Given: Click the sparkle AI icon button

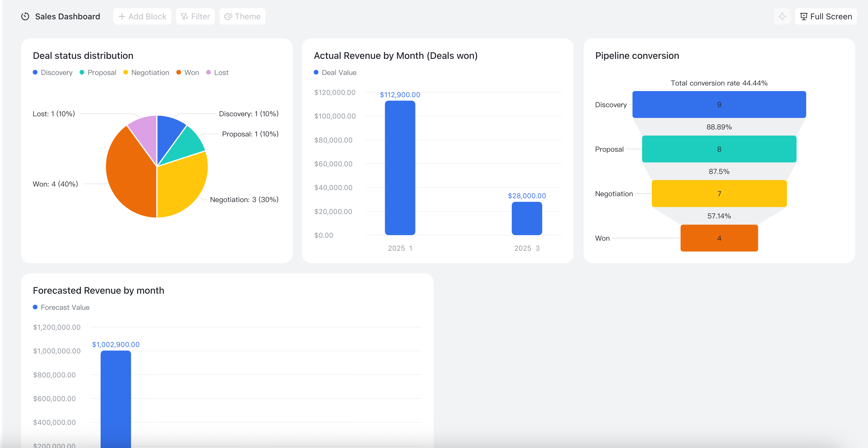Looking at the screenshot, I should coord(782,16).
